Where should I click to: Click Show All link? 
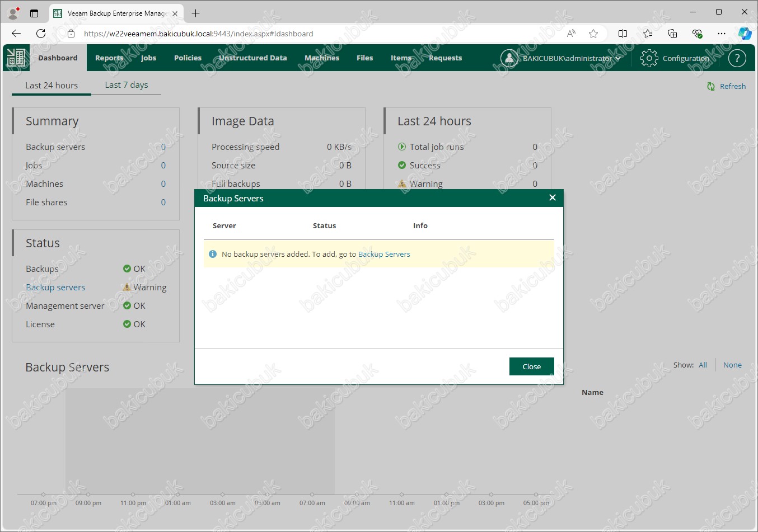point(703,365)
